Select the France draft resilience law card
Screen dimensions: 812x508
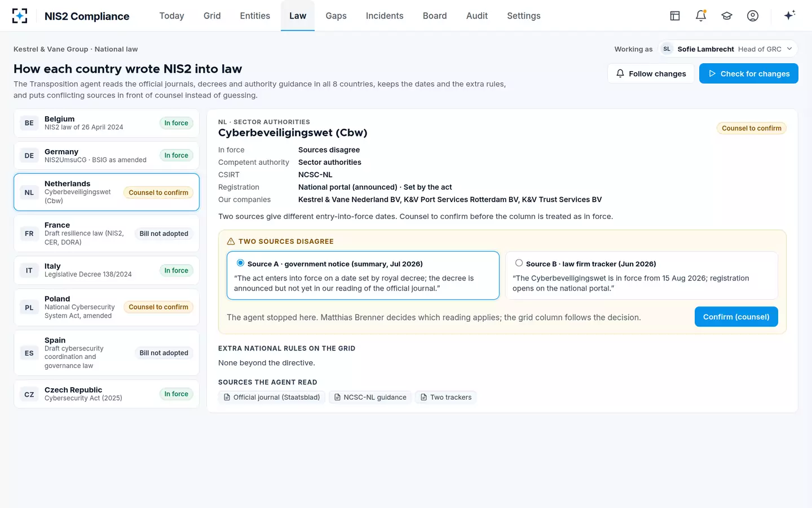point(107,234)
